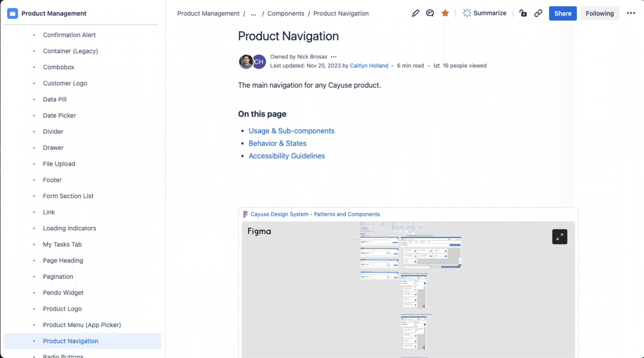644x358 pixels.
Task: Open inline comments icon in toolbar
Action: pos(430,13)
